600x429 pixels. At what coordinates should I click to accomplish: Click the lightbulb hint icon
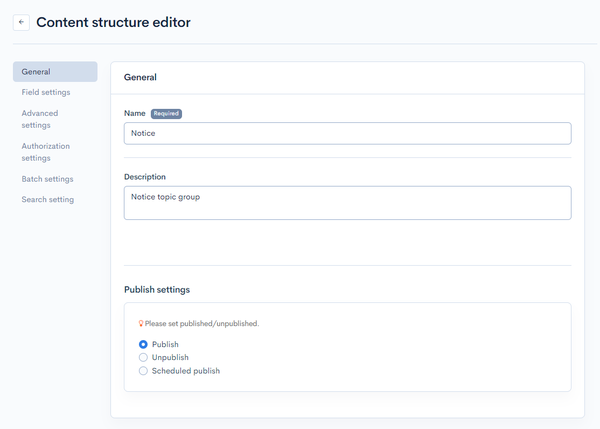pos(140,323)
